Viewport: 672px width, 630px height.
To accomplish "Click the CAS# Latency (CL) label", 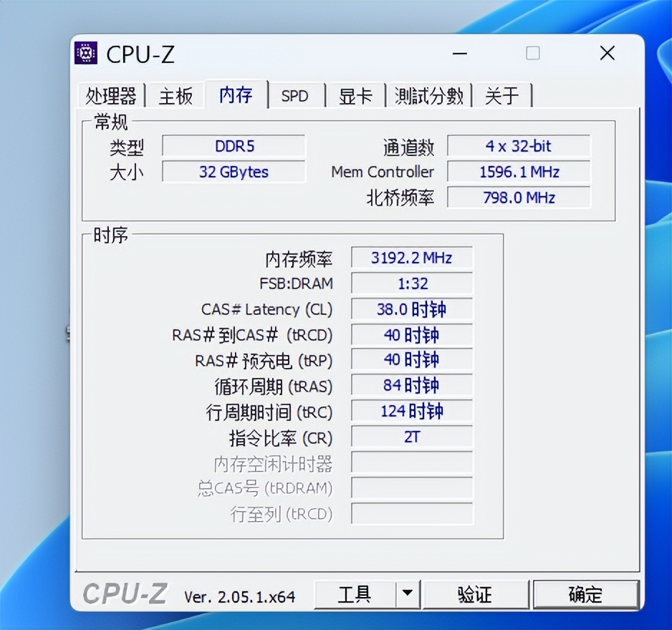I will tap(267, 309).
